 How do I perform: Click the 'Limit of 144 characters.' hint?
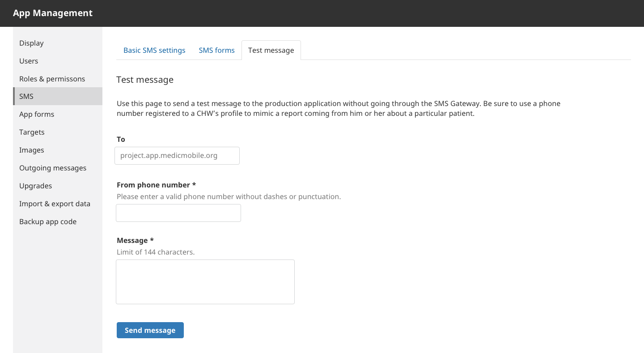156,252
